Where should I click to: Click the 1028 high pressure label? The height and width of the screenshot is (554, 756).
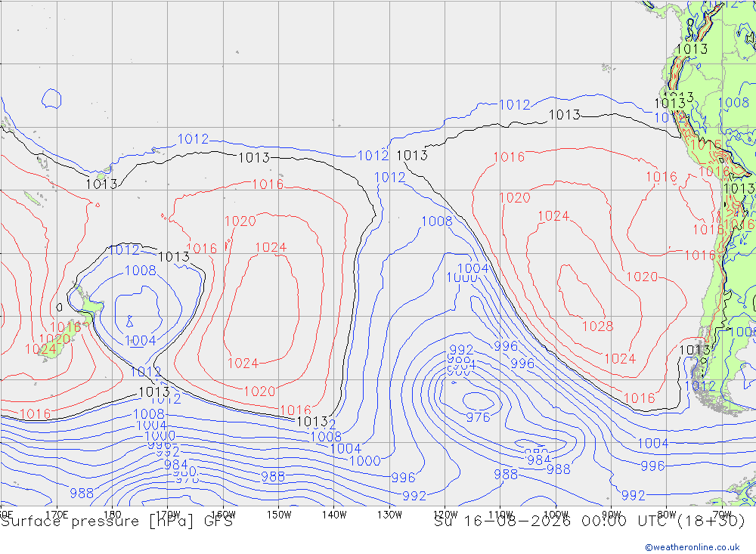597,327
